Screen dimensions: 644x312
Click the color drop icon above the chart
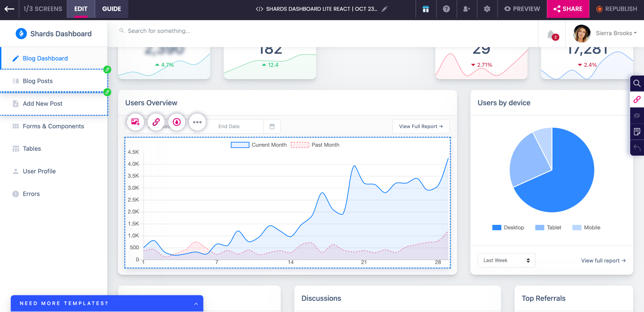[x=177, y=122]
